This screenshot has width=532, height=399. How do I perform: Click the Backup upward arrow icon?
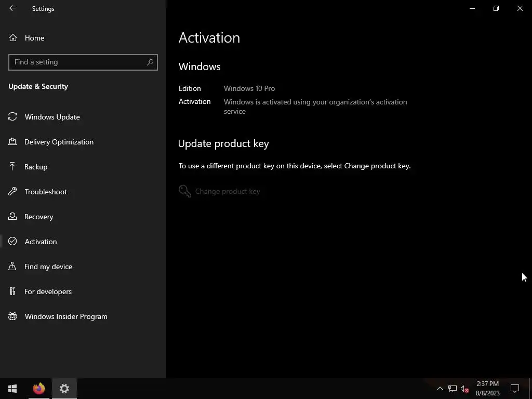(12, 166)
